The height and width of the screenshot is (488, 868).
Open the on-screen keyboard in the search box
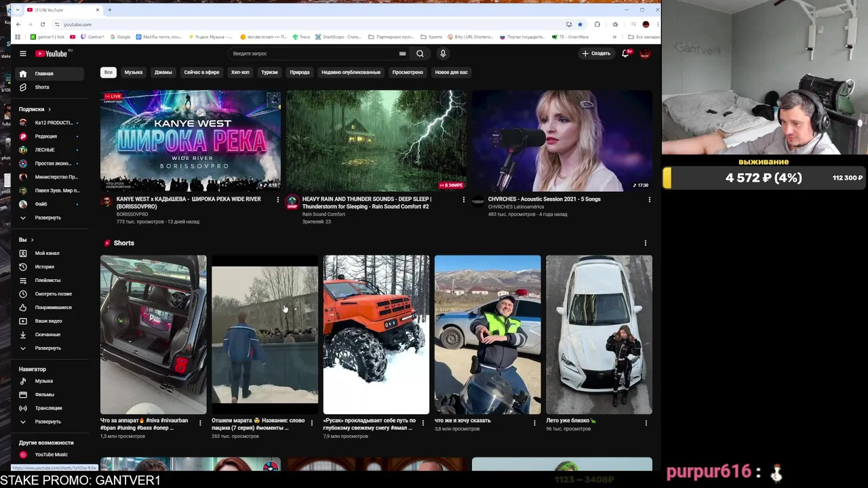402,54
